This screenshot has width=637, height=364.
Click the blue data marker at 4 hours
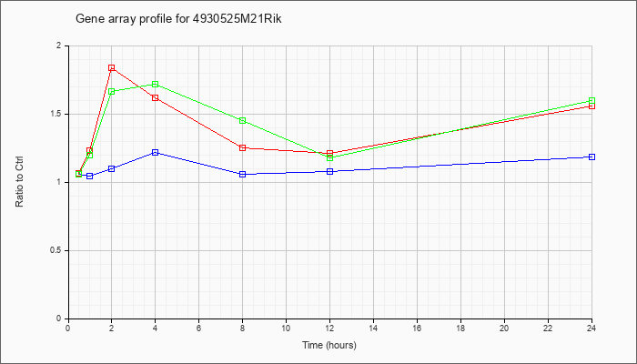click(156, 152)
